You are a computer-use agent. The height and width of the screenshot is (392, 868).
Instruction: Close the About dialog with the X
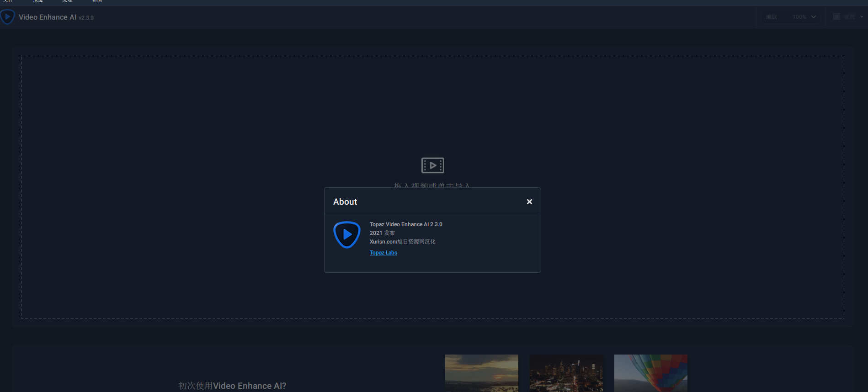tap(529, 201)
